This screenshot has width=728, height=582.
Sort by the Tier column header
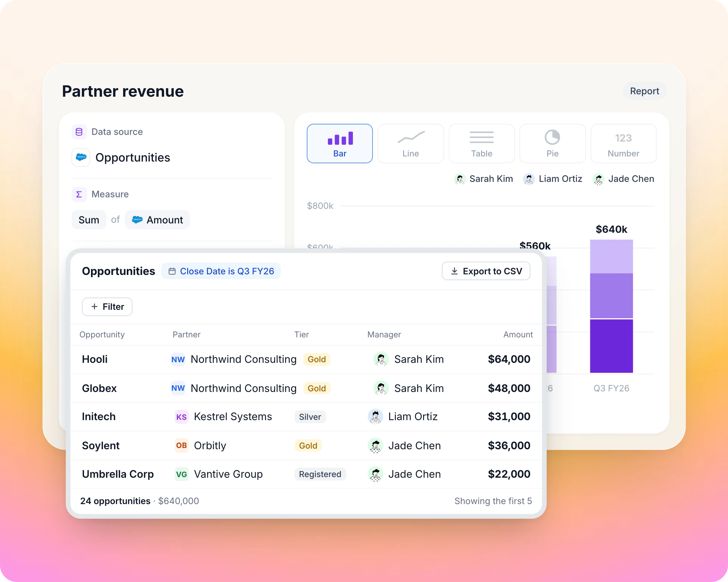click(x=301, y=334)
